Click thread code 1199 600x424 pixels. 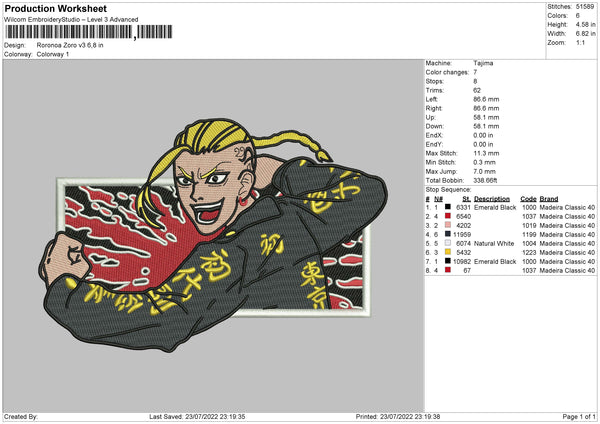coord(529,234)
